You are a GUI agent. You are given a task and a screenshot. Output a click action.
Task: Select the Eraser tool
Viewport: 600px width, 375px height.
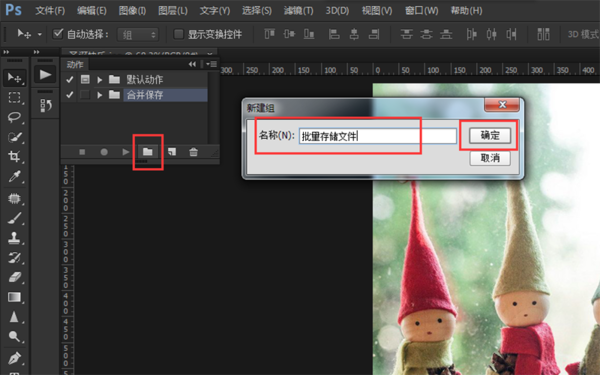point(15,277)
